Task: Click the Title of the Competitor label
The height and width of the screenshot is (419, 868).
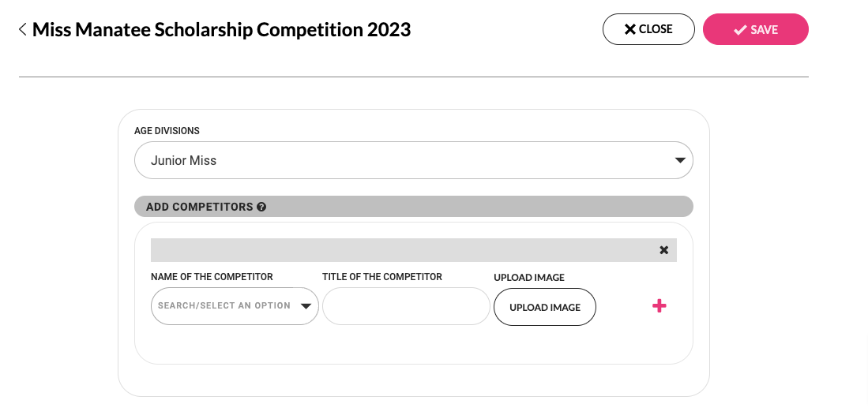Action: [x=382, y=277]
